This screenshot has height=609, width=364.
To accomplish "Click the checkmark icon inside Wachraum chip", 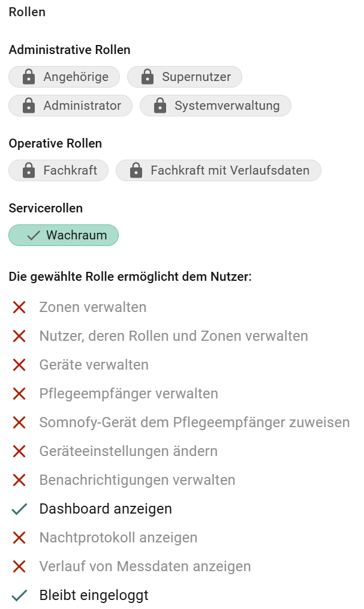I will [x=34, y=235].
